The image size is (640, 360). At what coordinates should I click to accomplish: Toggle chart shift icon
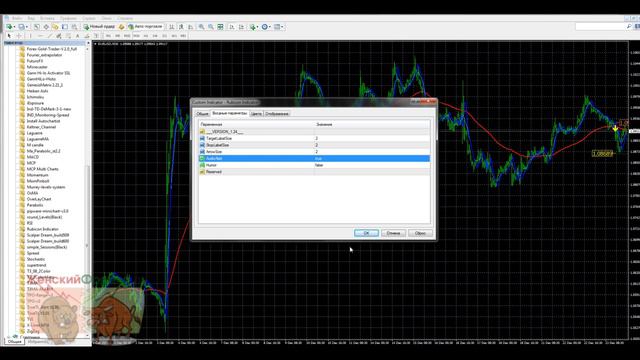click(241, 27)
